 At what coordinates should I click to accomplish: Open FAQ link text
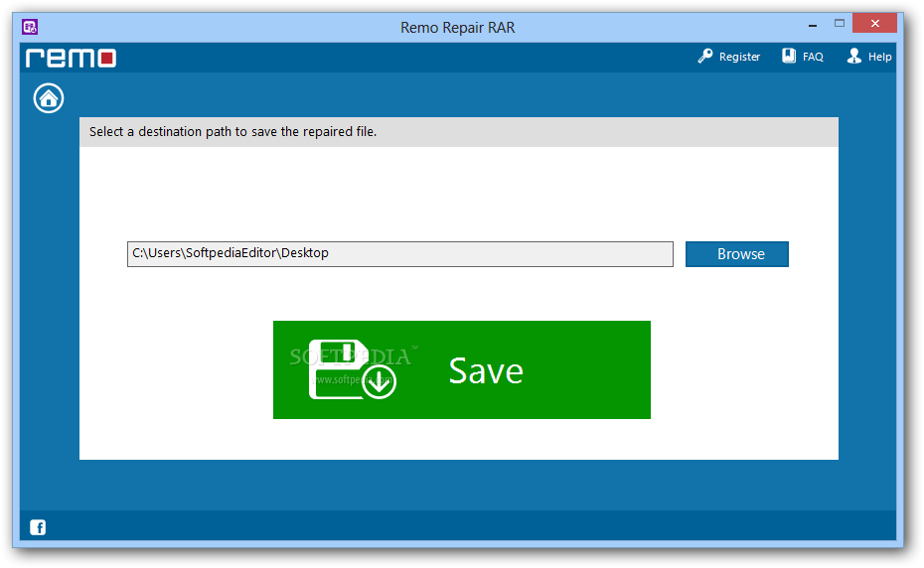point(813,57)
